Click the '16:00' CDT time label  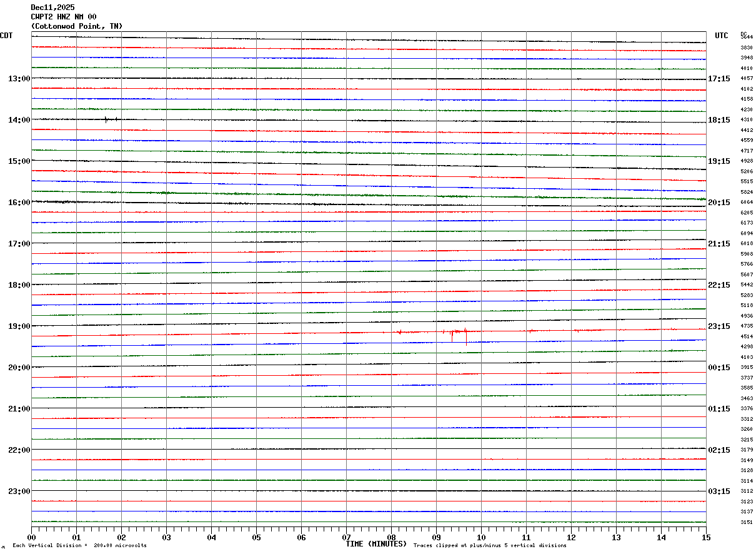point(19,203)
